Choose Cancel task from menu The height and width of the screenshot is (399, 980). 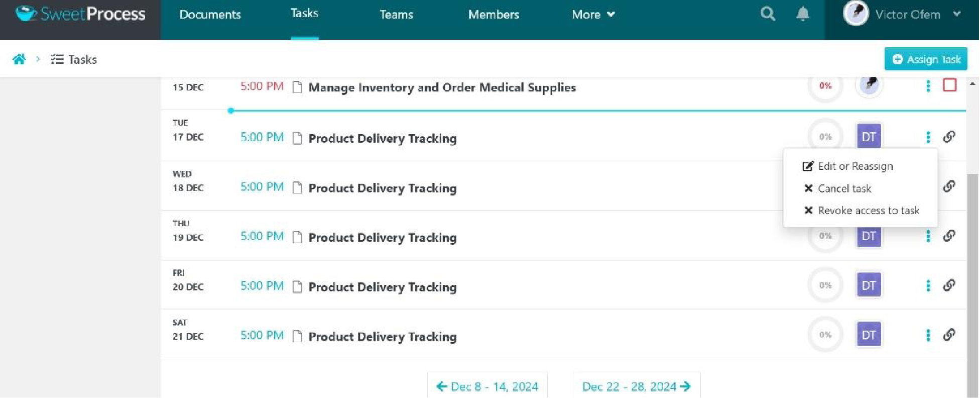click(843, 188)
